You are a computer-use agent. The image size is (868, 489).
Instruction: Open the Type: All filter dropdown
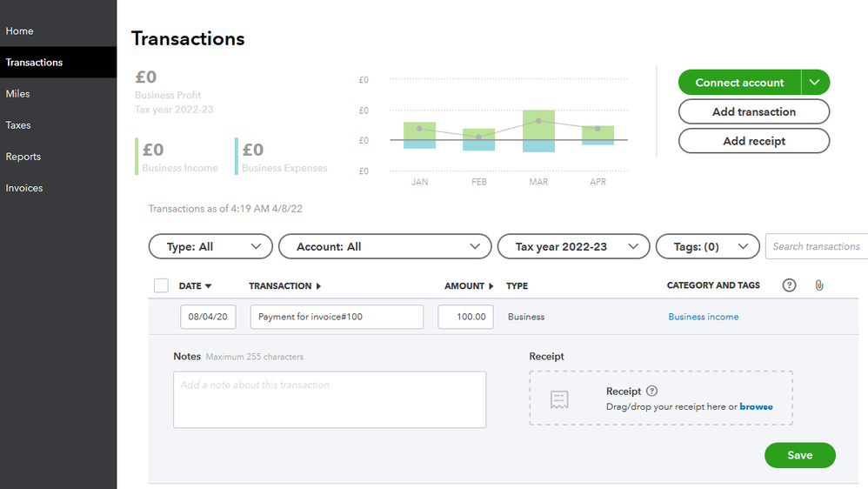[x=210, y=247]
